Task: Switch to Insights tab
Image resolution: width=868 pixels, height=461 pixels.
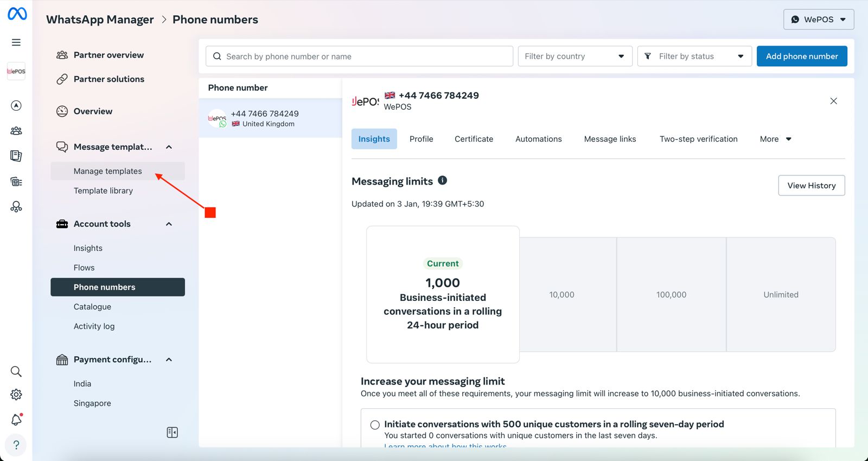Action: pos(374,139)
